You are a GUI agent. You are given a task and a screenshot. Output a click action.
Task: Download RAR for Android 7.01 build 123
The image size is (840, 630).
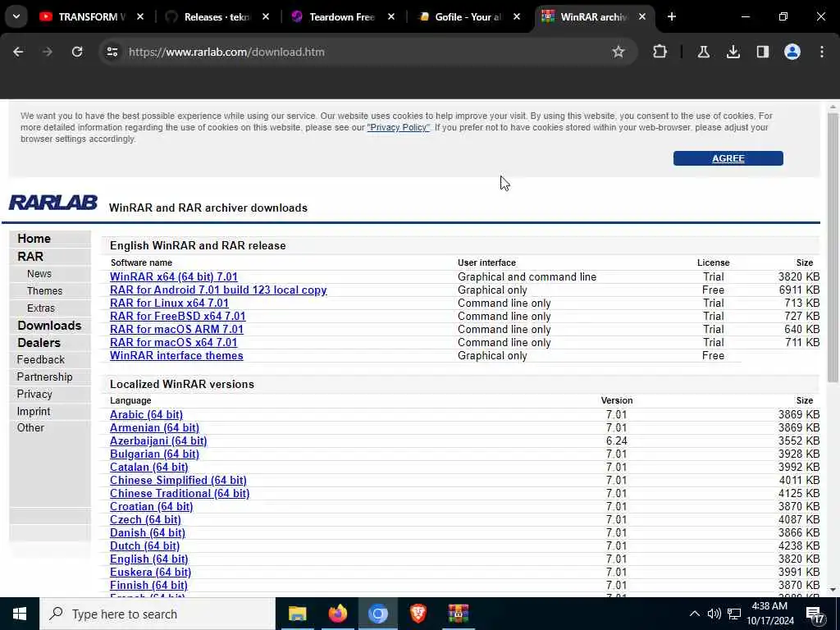click(218, 290)
